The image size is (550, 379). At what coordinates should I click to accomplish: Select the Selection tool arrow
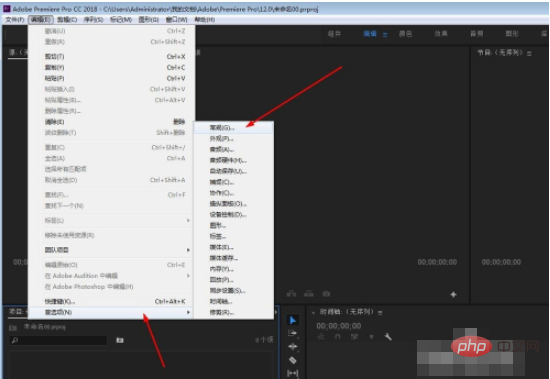point(293,320)
